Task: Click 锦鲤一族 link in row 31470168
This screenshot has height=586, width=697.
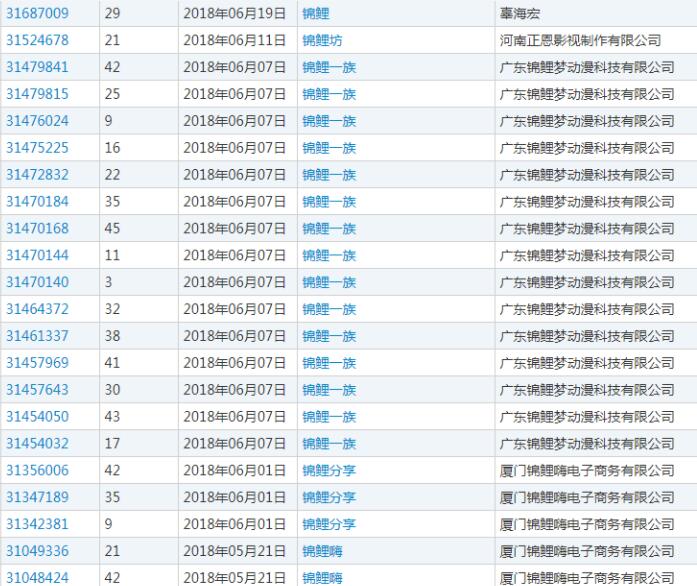Action: [329, 229]
